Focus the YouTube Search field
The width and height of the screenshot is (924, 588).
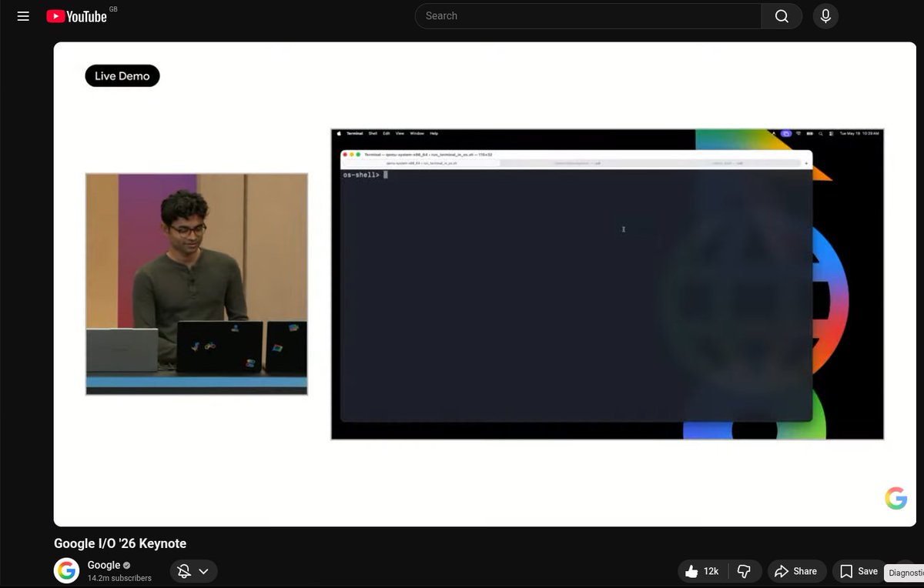(588, 16)
